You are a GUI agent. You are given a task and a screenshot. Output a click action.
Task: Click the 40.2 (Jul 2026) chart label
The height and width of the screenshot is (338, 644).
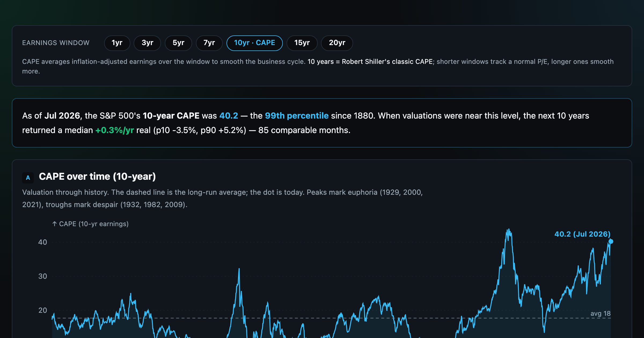coord(582,234)
